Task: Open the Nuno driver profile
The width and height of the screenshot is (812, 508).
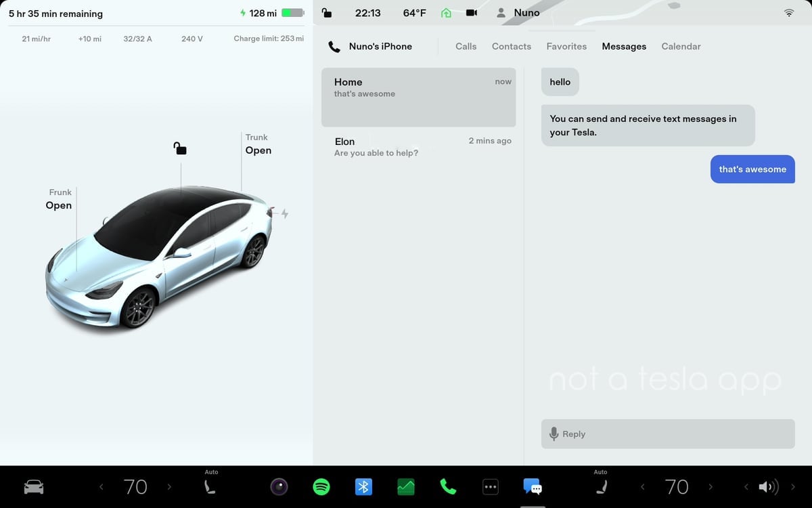Action: point(518,13)
